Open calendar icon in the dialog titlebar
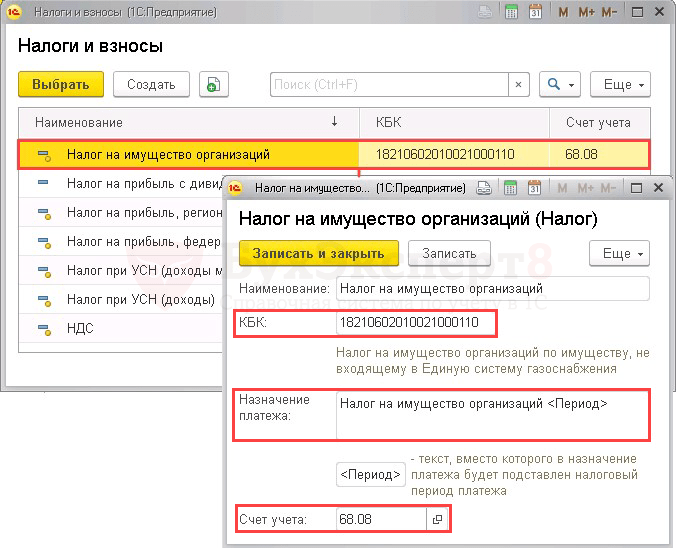The width and height of the screenshot is (676, 548). coord(534,188)
